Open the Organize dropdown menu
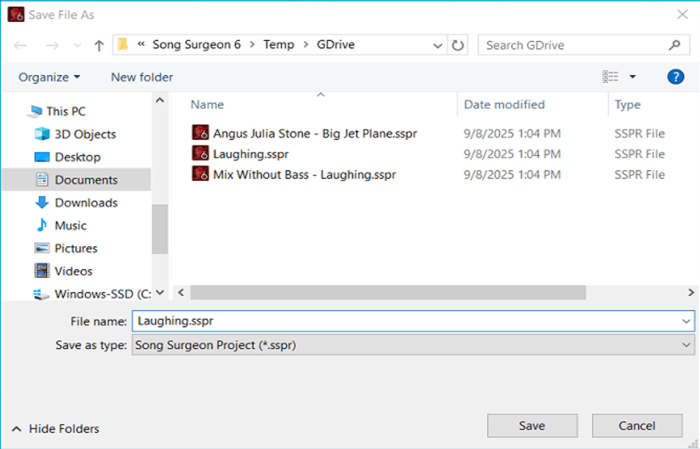 [x=49, y=77]
